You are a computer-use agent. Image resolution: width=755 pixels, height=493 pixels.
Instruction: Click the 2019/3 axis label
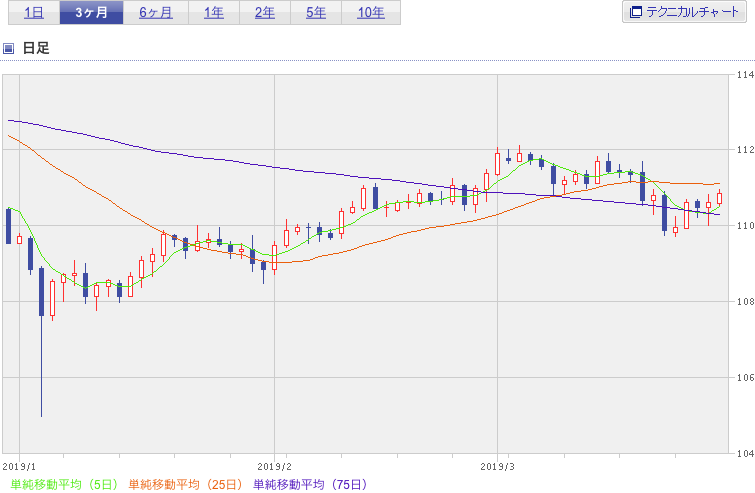(x=497, y=467)
